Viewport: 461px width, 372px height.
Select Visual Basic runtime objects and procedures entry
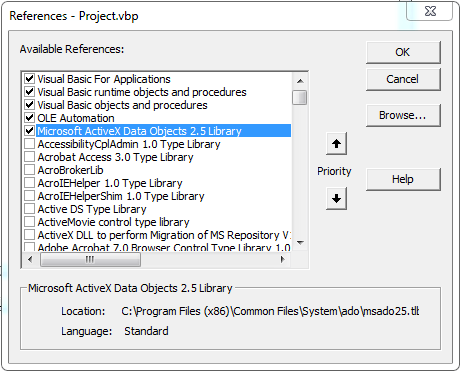click(142, 92)
